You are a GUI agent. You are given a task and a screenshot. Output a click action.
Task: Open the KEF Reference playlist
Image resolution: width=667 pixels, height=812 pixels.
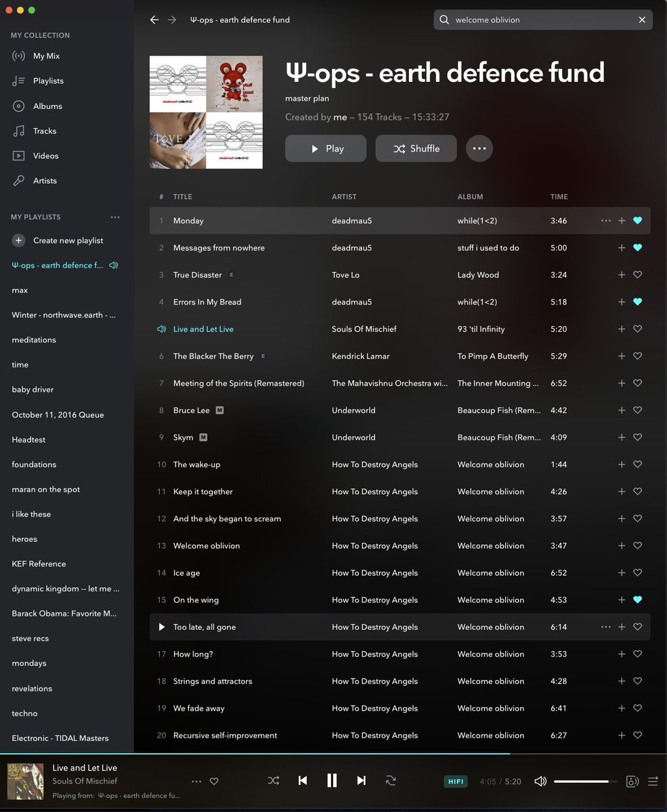click(x=39, y=564)
